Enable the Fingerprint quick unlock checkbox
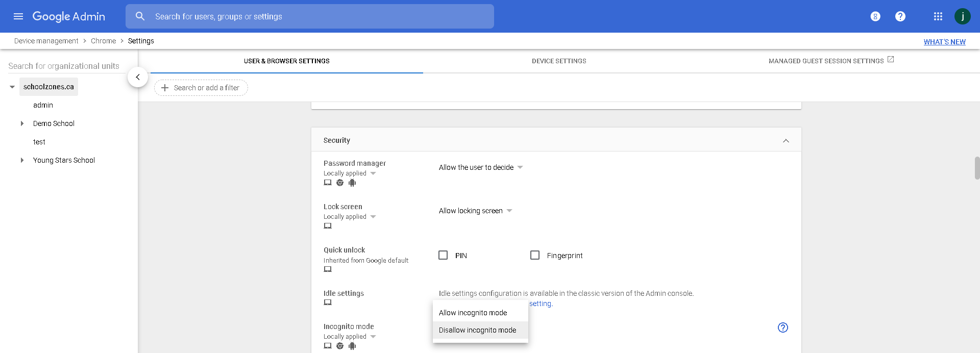980x353 pixels. pyautogui.click(x=535, y=255)
